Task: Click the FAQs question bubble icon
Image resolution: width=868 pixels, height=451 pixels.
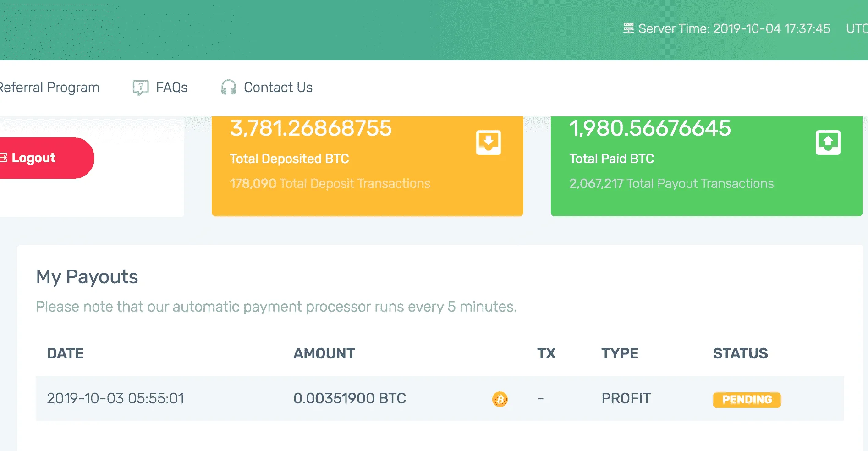Action: (141, 88)
